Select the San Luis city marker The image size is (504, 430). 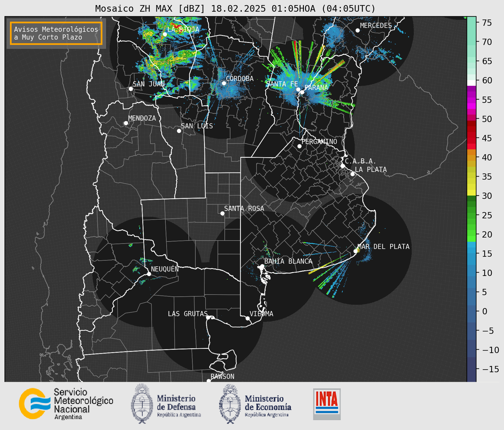coord(179,131)
